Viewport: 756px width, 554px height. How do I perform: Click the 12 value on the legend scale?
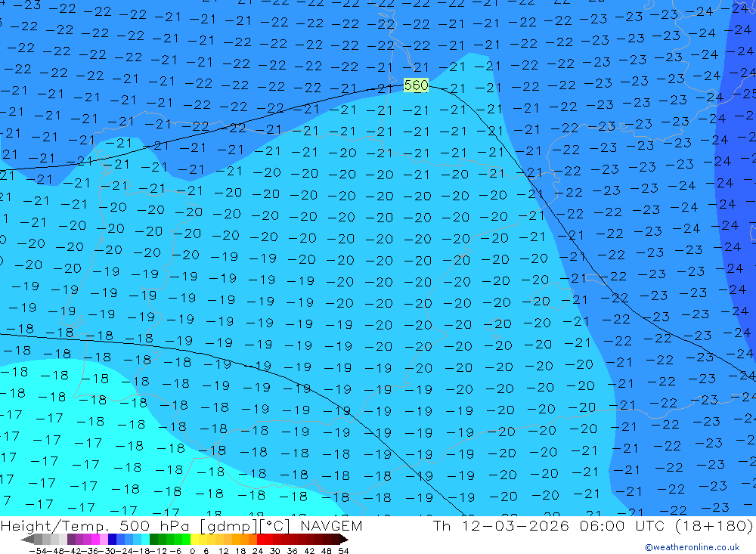coord(223,551)
